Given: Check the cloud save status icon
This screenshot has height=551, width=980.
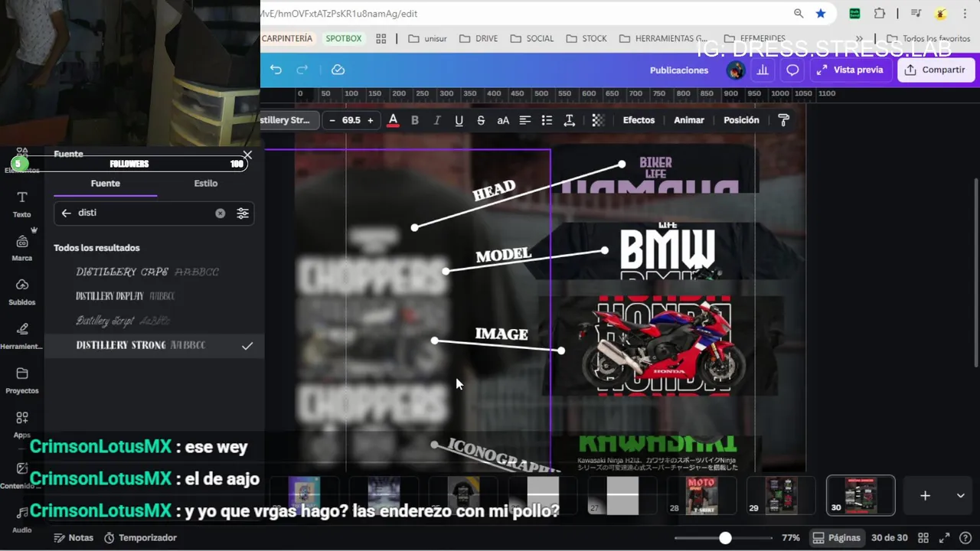Looking at the screenshot, I should point(338,70).
